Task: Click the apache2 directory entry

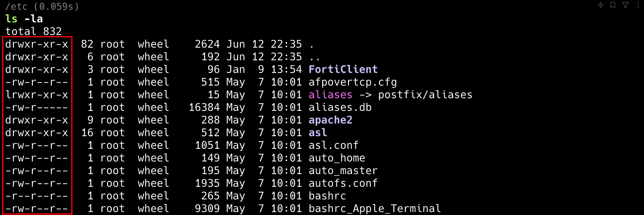Action: pyautogui.click(x=330, y=120)
